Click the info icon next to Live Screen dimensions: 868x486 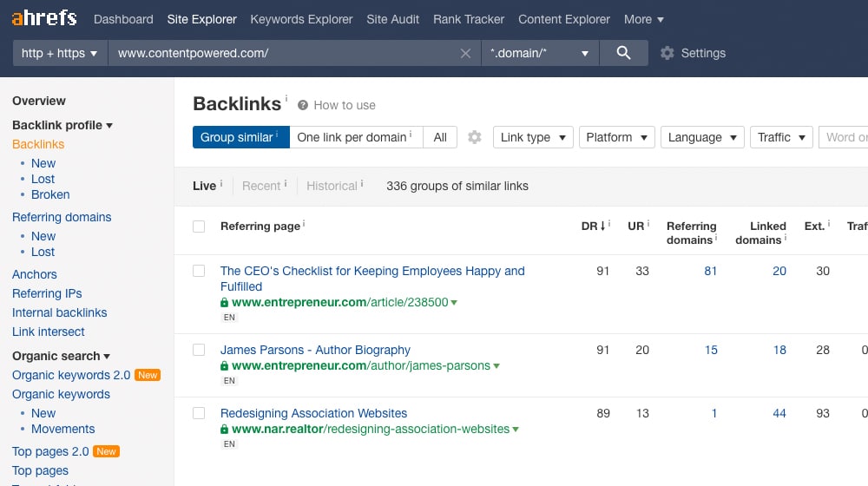[221, 183]
